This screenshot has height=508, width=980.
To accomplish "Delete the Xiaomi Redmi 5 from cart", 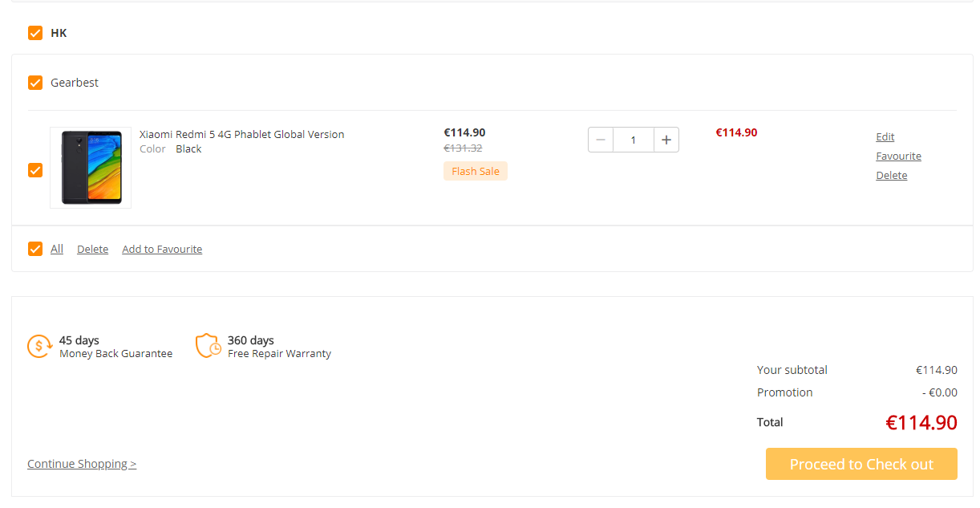I will (891, 176).
